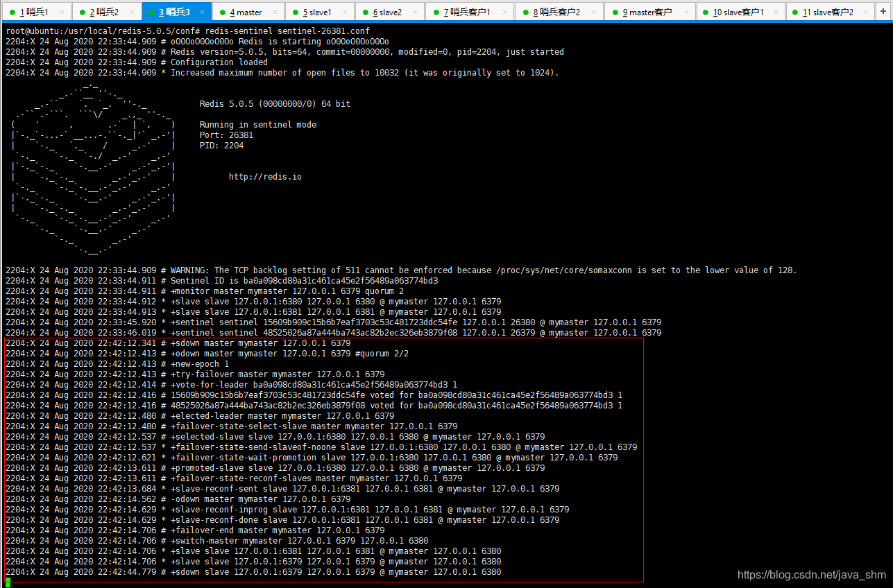Open the 9 master客户 tab
Screen dimensions: 893x588
point(650,12)
